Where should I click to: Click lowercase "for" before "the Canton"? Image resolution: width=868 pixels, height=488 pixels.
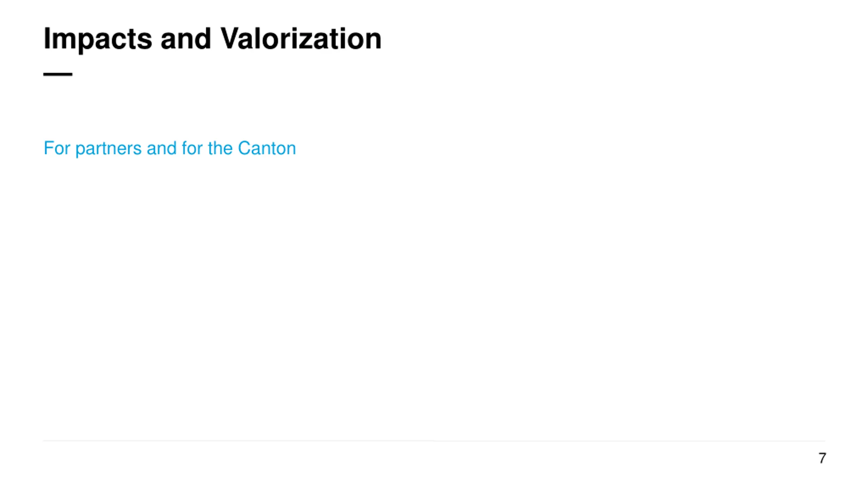(192, 148)
